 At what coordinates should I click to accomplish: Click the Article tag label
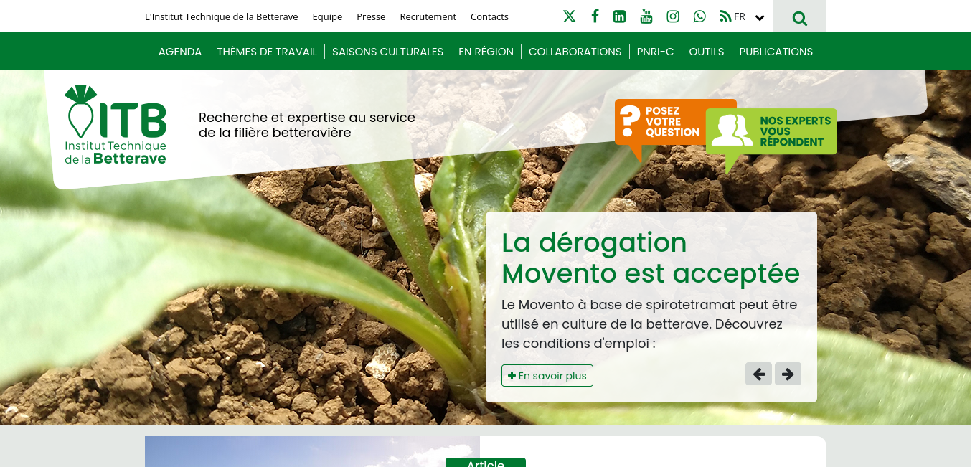tap(486, 463)
